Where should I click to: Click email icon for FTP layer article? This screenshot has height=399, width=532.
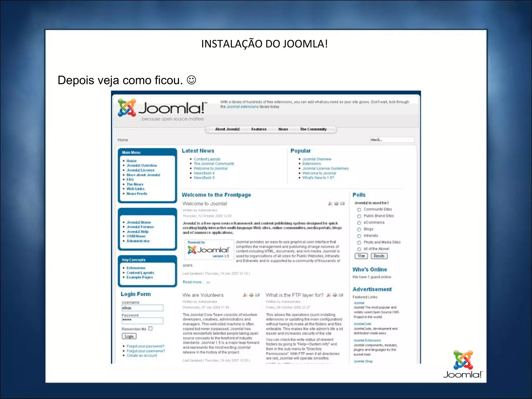click(341, 295)
